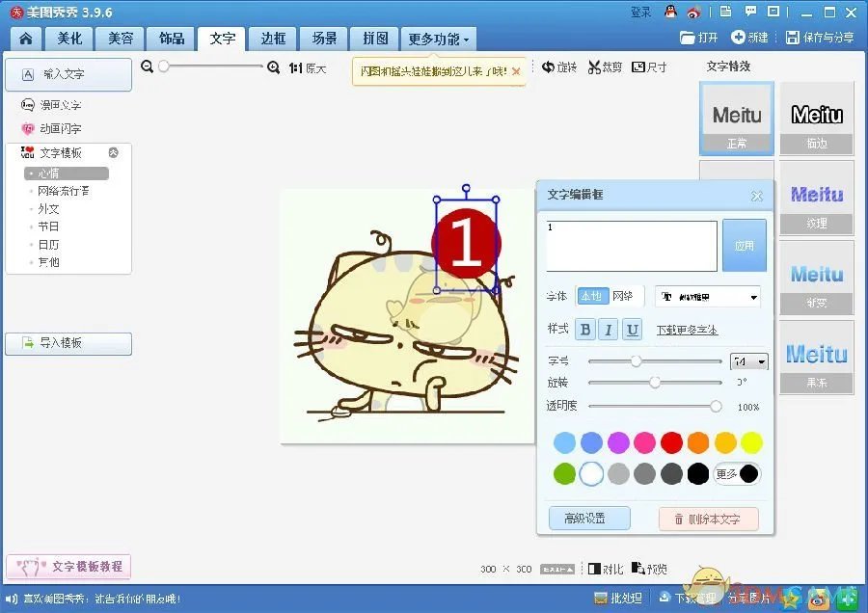Toggle bold style for the text
This screenshot has width=868, height=613.
pyautogui.click(x=583, y=329)
